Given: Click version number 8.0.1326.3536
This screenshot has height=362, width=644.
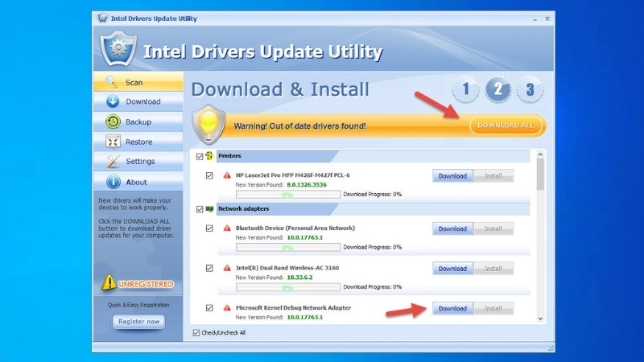Looking at the screenshot, I should point(307,185).
